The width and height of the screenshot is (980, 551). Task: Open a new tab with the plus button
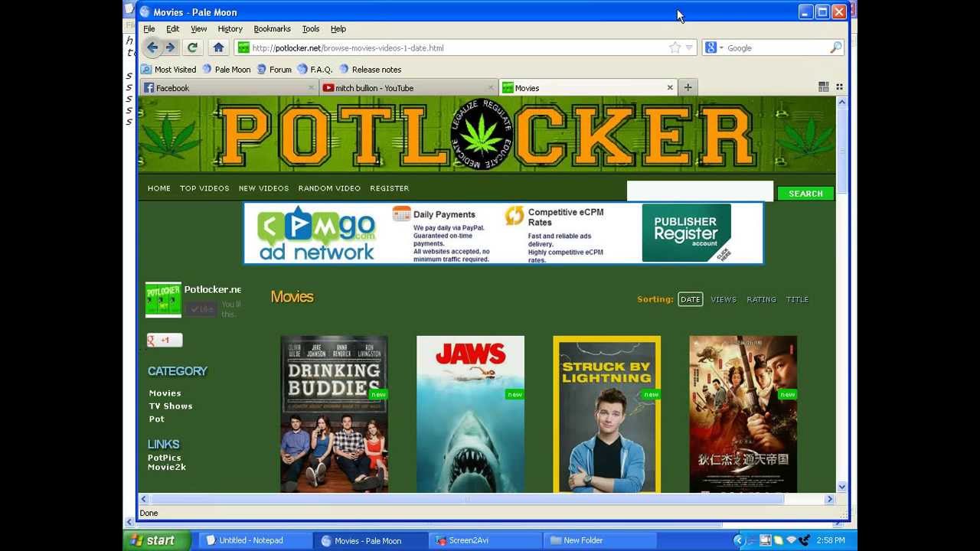[688, 87]
